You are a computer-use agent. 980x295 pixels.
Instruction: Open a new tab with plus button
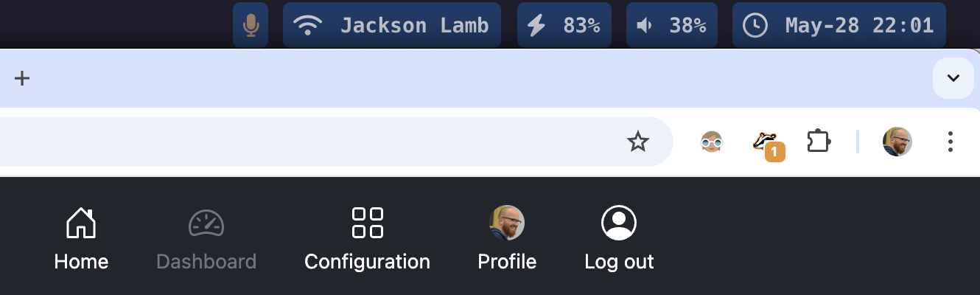[22, 78]
